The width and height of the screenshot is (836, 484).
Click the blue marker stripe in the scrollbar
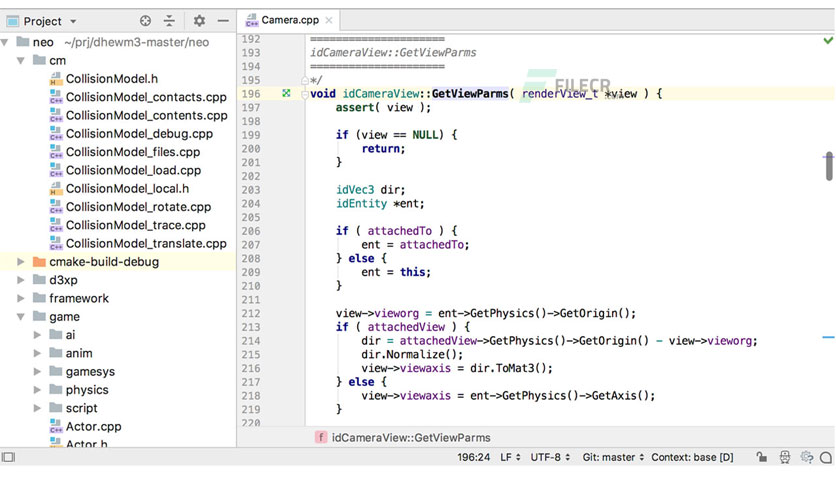(x=828, y=337)
